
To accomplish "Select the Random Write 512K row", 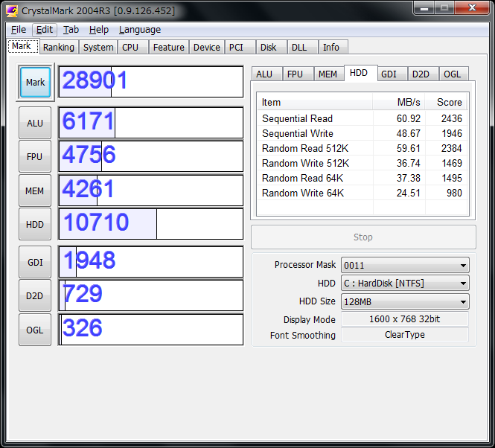I will [x=362, y=163].
